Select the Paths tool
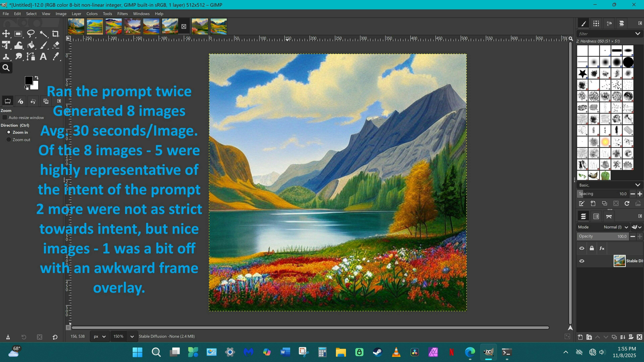 (x=31, y=57)
